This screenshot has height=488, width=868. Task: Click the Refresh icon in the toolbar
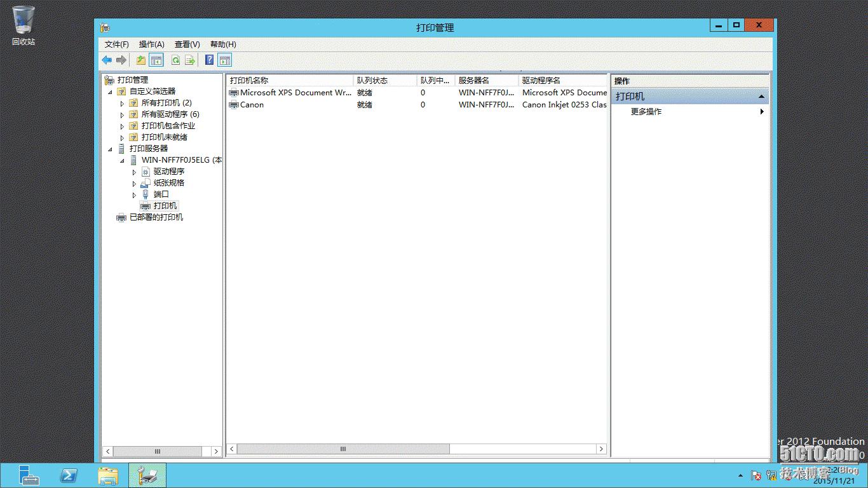point(175,60)
